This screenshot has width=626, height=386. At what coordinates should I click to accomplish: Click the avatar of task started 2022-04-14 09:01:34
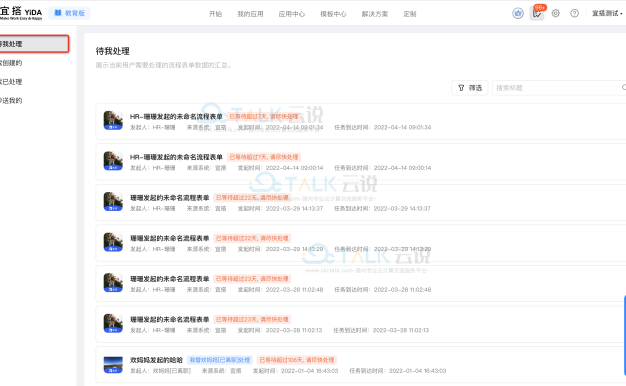click(x=113, y=121)
